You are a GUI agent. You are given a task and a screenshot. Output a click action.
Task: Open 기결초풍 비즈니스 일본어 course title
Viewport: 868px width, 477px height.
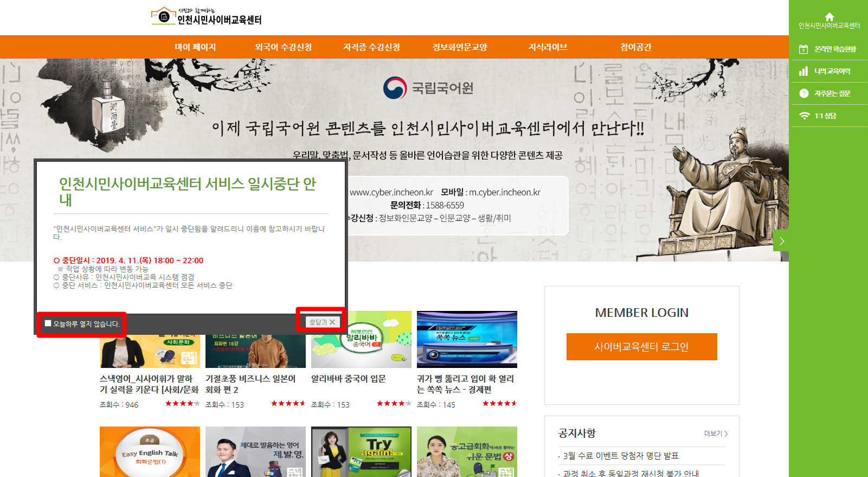point(250,384)
